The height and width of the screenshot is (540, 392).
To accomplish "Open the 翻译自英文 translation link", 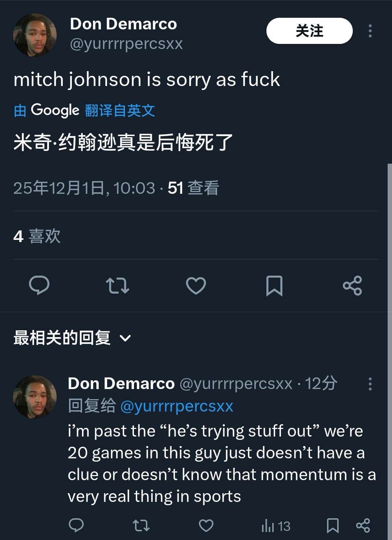I will coord(120,110).
